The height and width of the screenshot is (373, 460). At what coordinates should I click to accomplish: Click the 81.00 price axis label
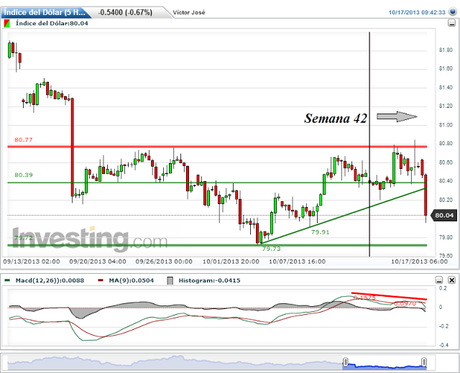tap(446, 125)
